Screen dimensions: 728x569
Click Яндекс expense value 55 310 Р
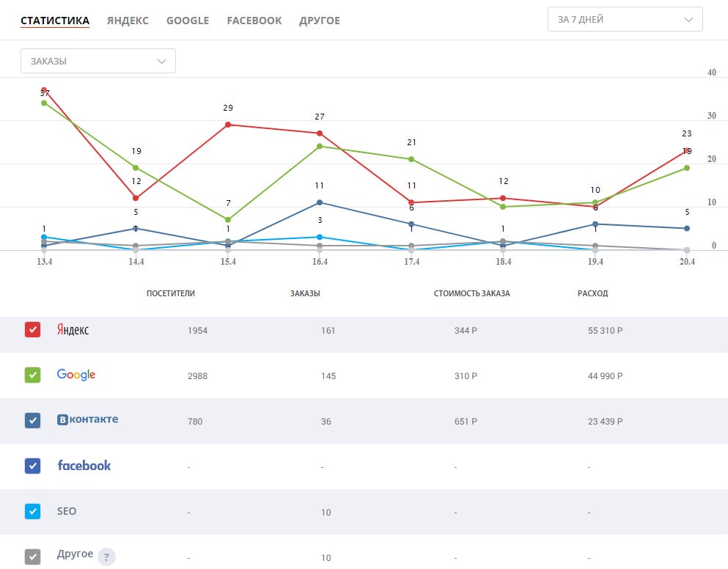(606, 331)
